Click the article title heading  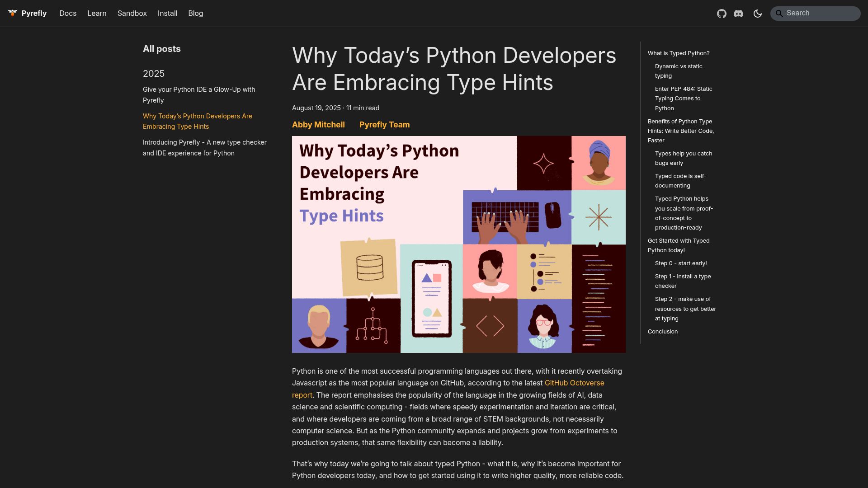tap(454, 69)
